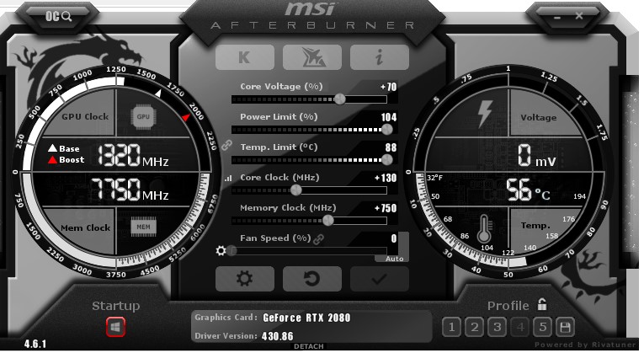Minimize the Afterburner window

pyautogui.click(x=557, y=18)
